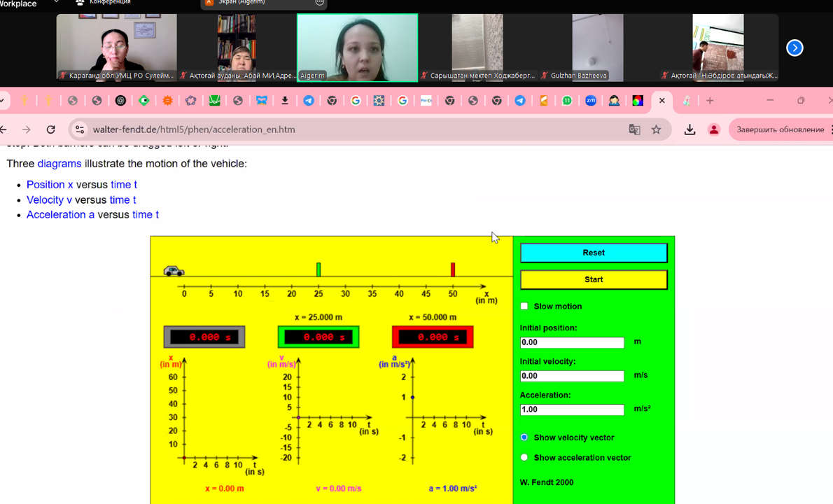Viewport: 833px width, 504px height.
Task: Switch to the Telegram browser tab
Action: pyautogui.click(x=309, y=101)
